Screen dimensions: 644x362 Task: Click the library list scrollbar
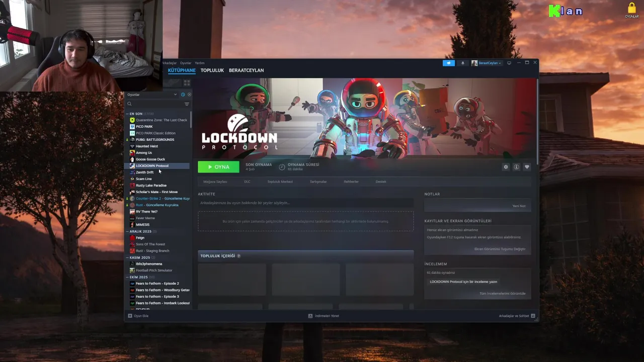coord(191,121)
